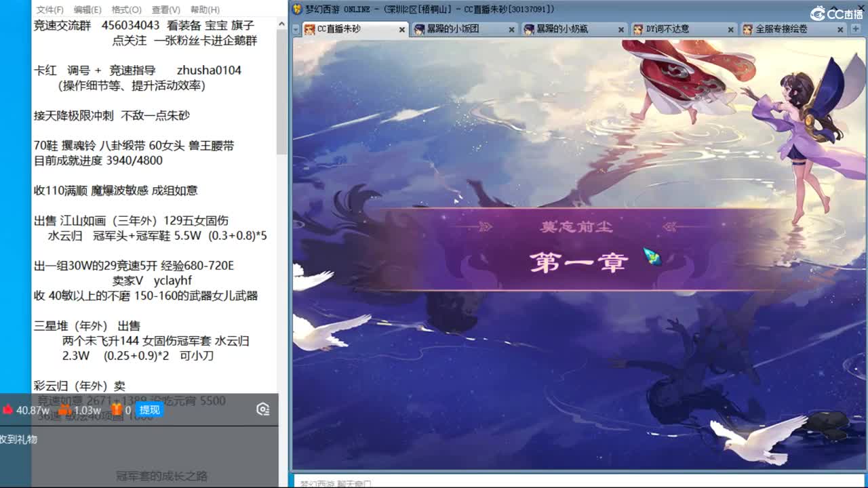
Task: Click the Notepad scrollbar up arrow
Action: coord(283,24)
